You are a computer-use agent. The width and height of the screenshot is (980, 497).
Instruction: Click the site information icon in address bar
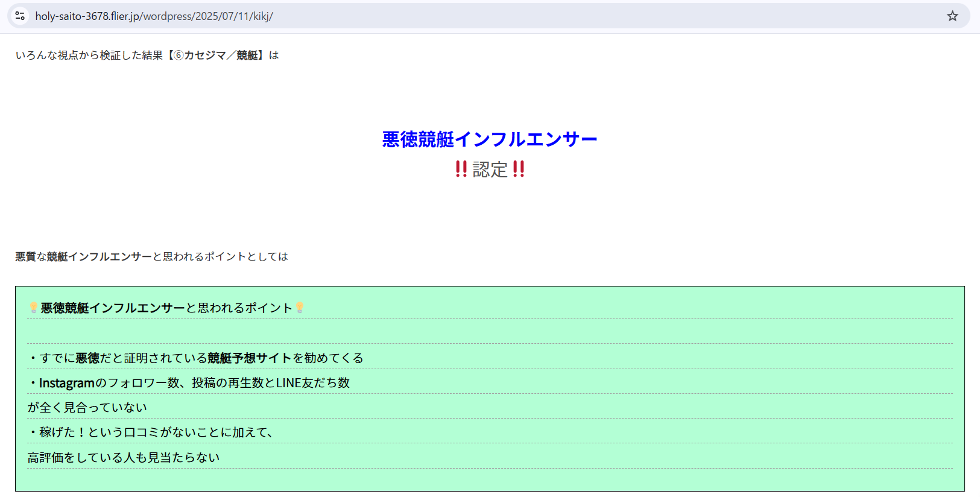(20, 16)
